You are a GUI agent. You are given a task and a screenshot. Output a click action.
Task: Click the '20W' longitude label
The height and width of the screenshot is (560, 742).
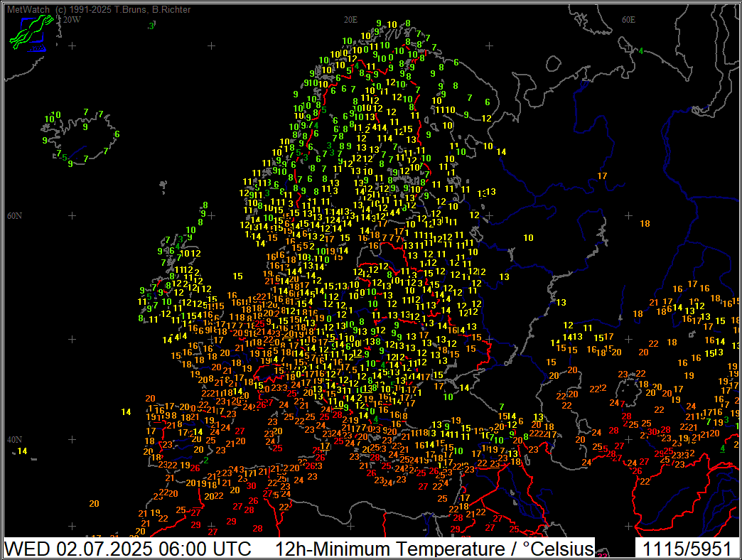coord(72,20)
